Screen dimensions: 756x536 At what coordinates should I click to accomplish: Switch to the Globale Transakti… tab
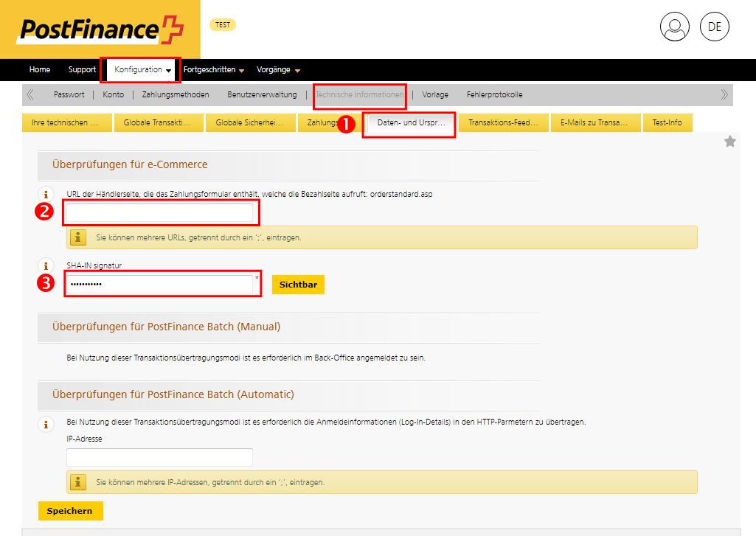159,122
